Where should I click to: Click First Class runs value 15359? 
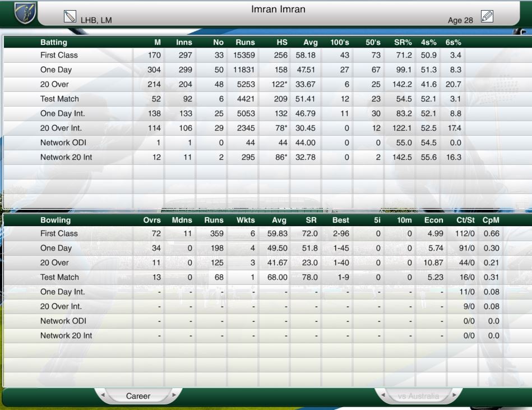[x=244, y=55]
